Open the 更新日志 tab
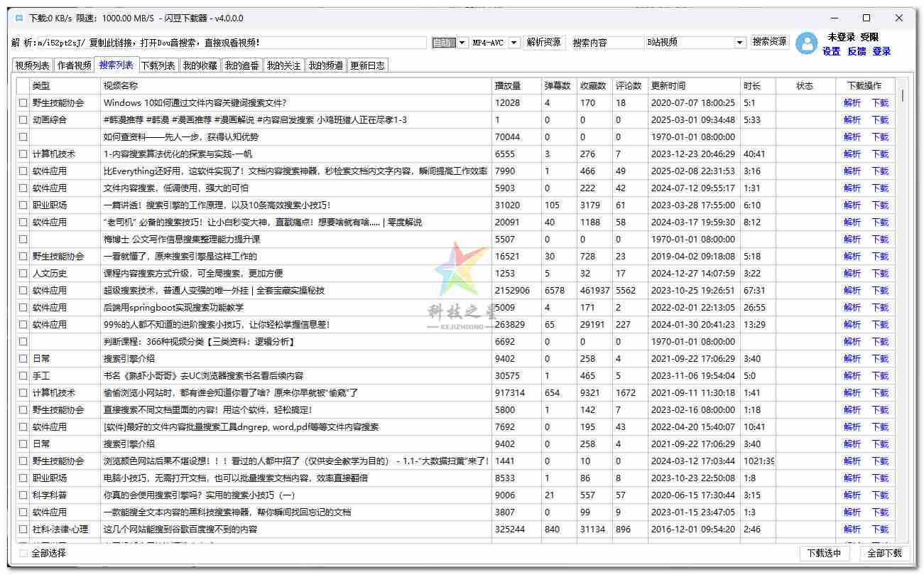Screen dimensions: 924x575 pos(366,65)
